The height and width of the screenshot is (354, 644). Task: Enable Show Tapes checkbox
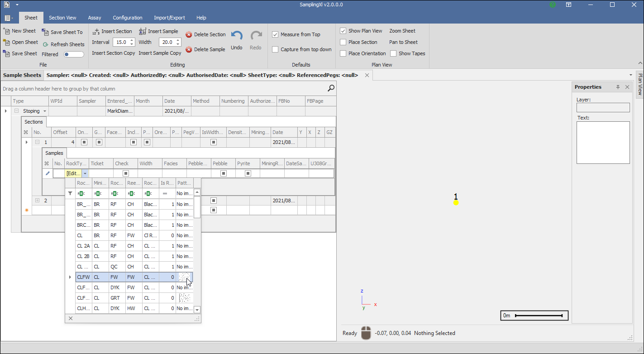point(393,53)
